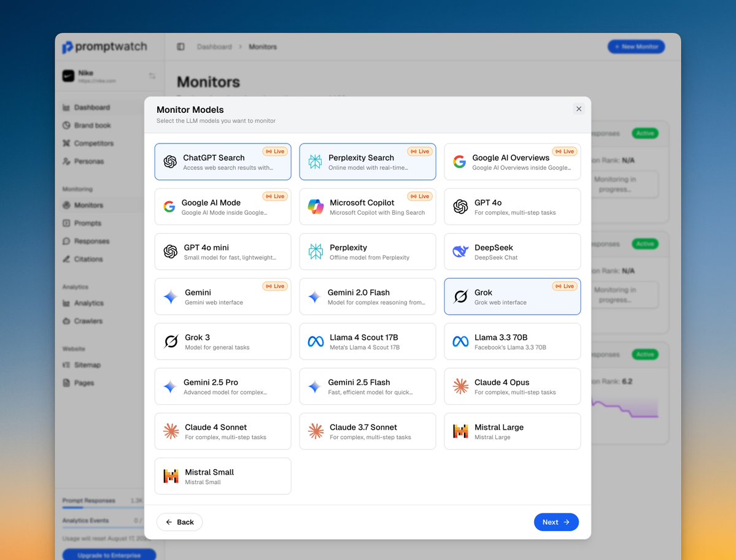Click the Dashboard breadcrumb link
This screenshot has width=736, height=560.
(214, 47)
